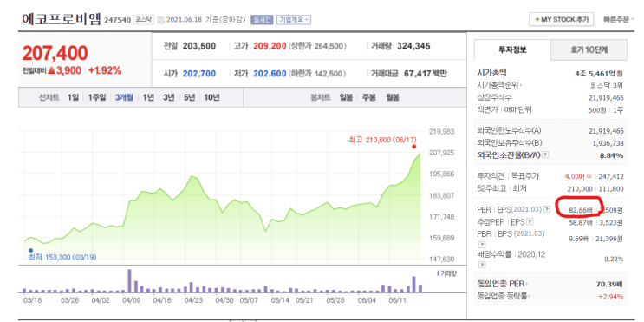Select the 10년 line chart period
Viewport: 644px width, 322px height.
[211, 97]
